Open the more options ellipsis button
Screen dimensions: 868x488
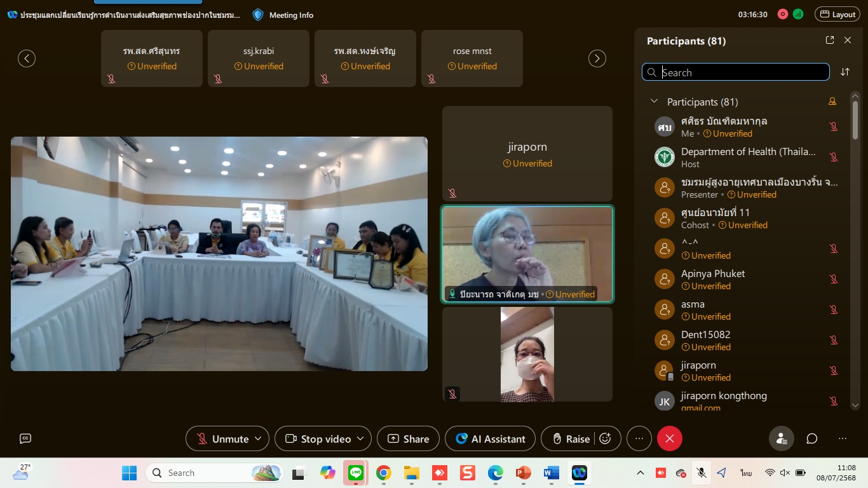coord(639,438)
